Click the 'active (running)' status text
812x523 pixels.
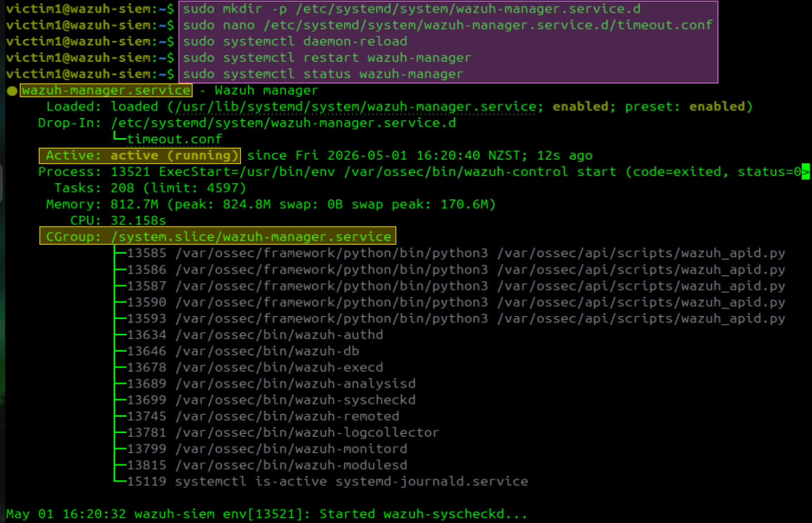click(x=174, y=156)
